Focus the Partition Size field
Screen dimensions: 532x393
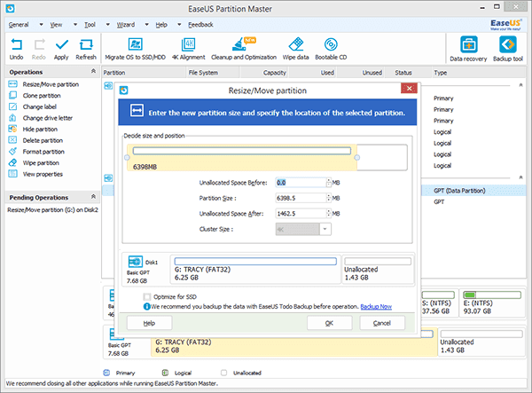(x=301, y=198)
